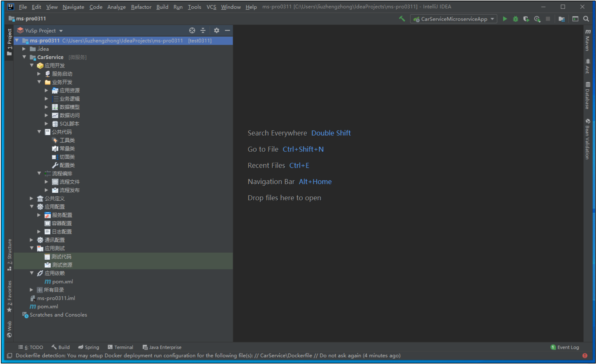Screen dimensions: 596x364
Task: Open the Event Log
Action: click(x=565, y=347)
